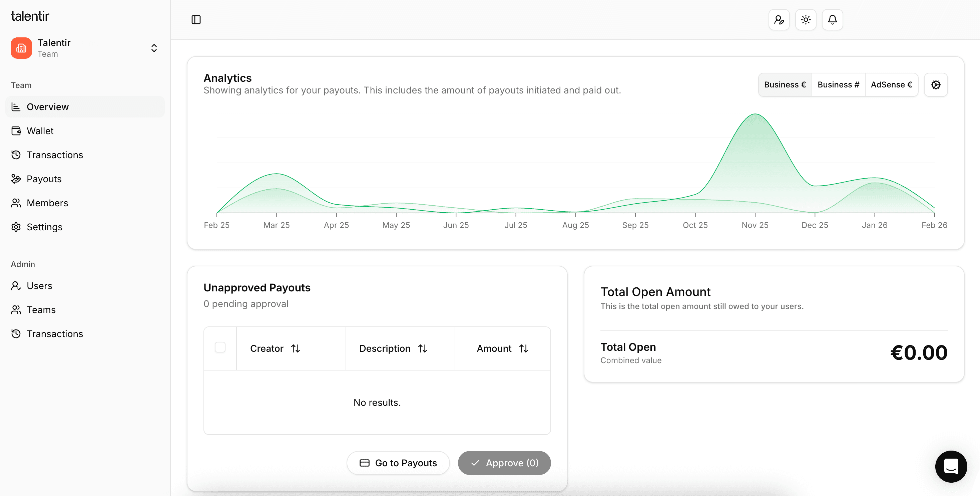Open team Settings in sidebar
Image resolution: width=980 pixels, height=496 pixels.
tap(44, 227)
